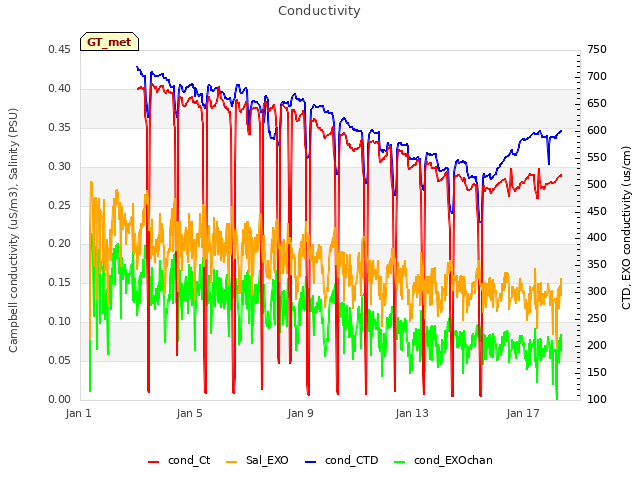Click the blue cond_CTD legend swatch

pos(311,462)
